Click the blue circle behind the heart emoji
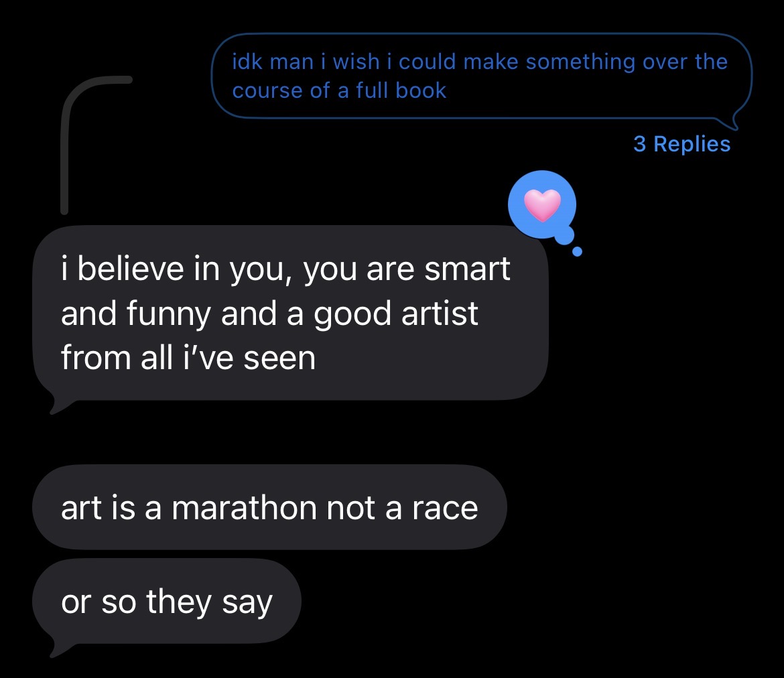784x678 pixels. point(542,204)
